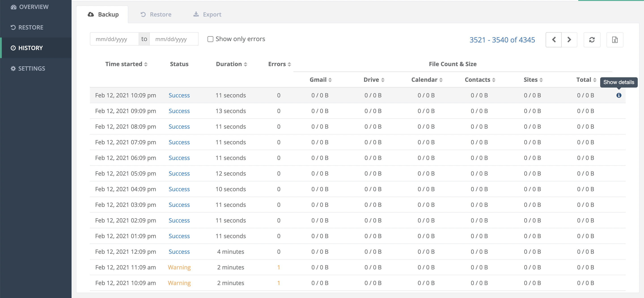Screen dimensions: 644x298
Task: Open Success status for 10:09 pm backup
Action: pyautogui.click(x=179, y=95)
